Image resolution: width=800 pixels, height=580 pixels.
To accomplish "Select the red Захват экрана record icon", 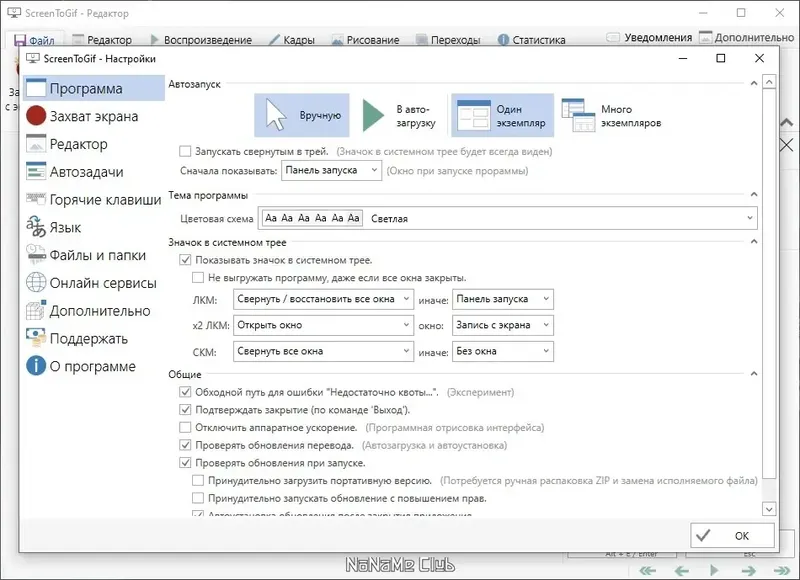I will point(36,116).
